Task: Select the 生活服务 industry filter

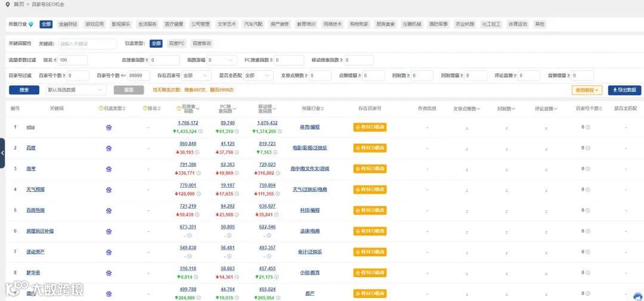Action: click(x=147, y=24)
